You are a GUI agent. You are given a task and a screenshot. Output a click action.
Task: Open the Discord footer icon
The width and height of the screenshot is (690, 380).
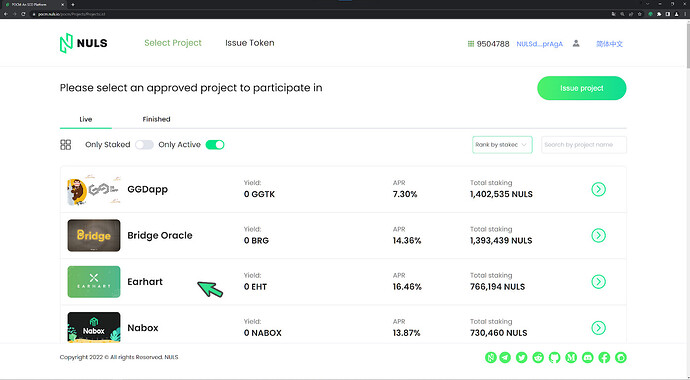click(587, 357)
